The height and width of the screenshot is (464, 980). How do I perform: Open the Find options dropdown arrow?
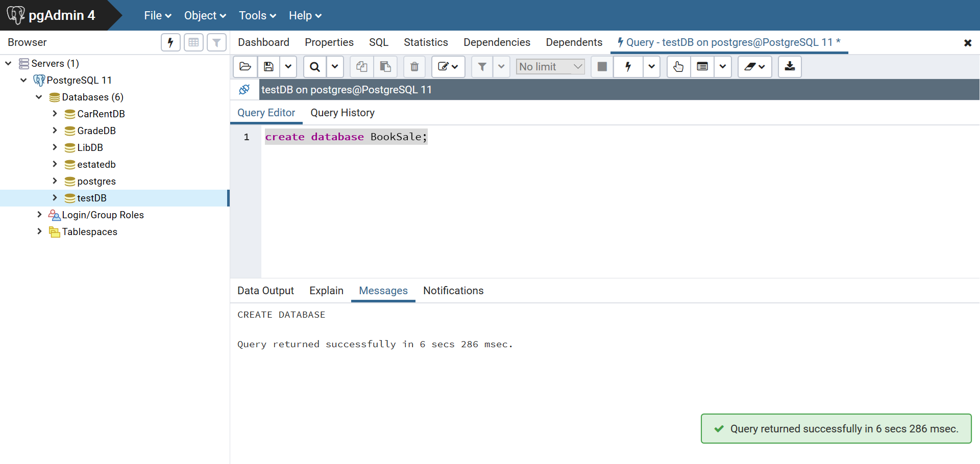pos(335,67)
